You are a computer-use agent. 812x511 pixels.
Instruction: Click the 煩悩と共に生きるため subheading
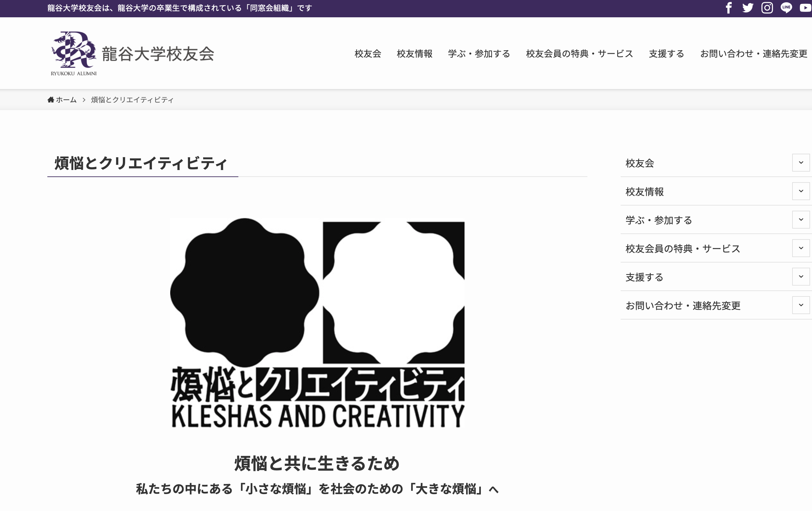317,463
